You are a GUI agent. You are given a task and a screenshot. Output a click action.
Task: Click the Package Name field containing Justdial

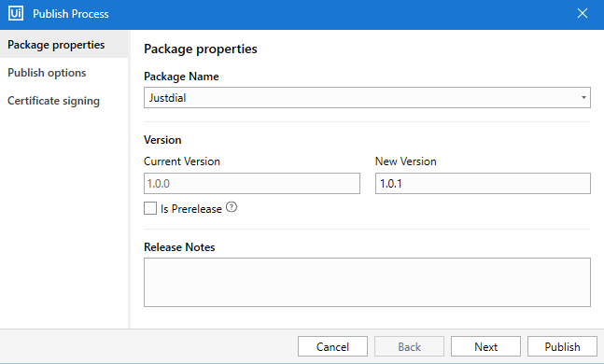tap(367, 97)
